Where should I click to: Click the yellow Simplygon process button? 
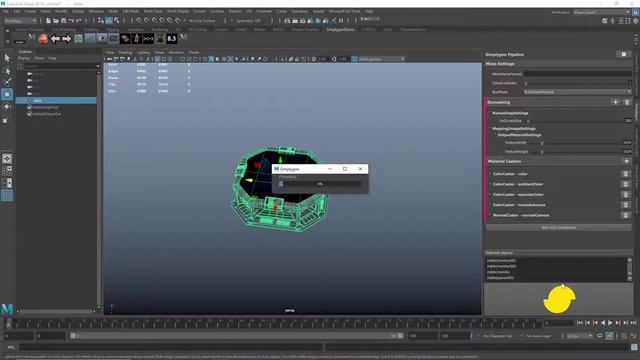[x=560, y=300]
